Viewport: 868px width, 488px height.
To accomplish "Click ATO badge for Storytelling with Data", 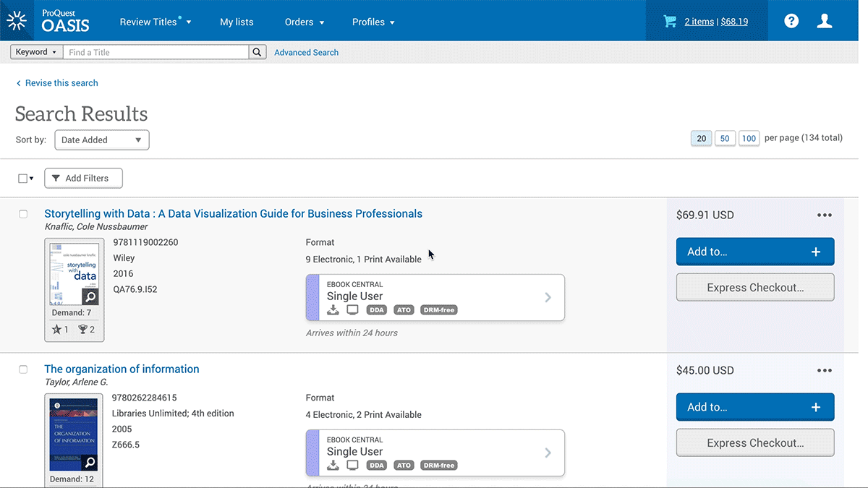I will coord(404,310).
